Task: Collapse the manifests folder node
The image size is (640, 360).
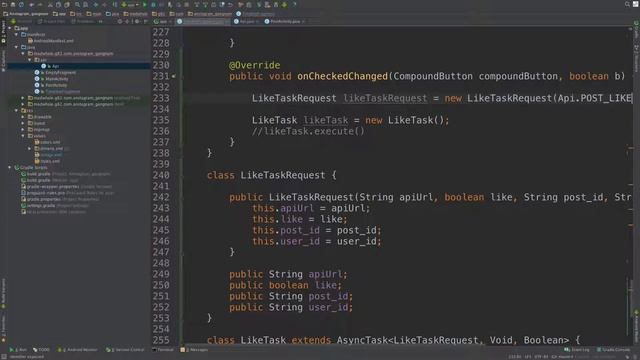Action: click(x=16, y=35)
